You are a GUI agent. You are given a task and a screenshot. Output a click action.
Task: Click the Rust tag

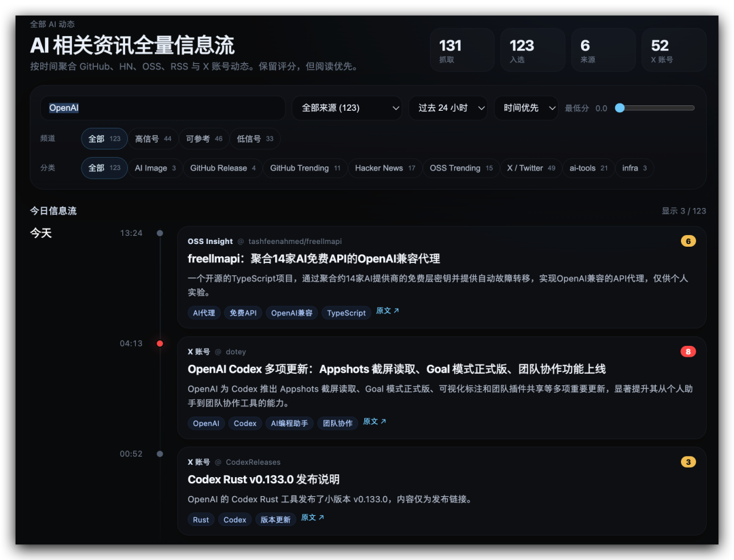click(200, 520)
